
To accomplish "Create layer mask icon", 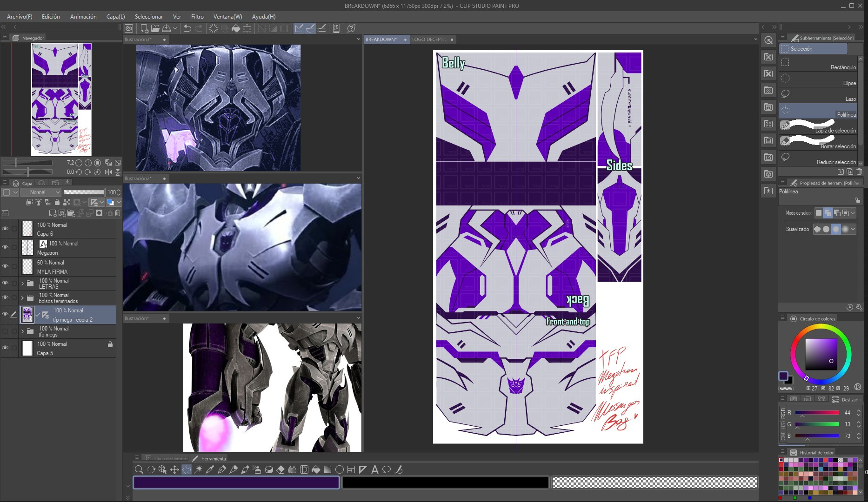I will 99,213.
